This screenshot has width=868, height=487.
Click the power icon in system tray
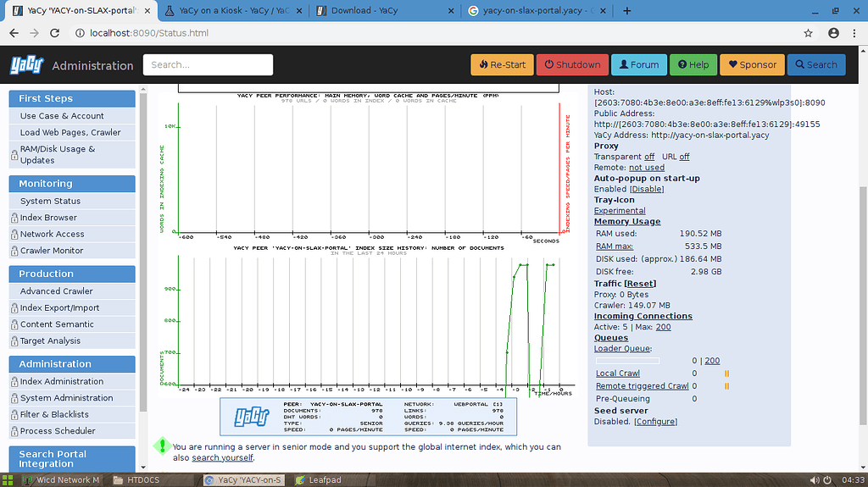pos(827,480)
